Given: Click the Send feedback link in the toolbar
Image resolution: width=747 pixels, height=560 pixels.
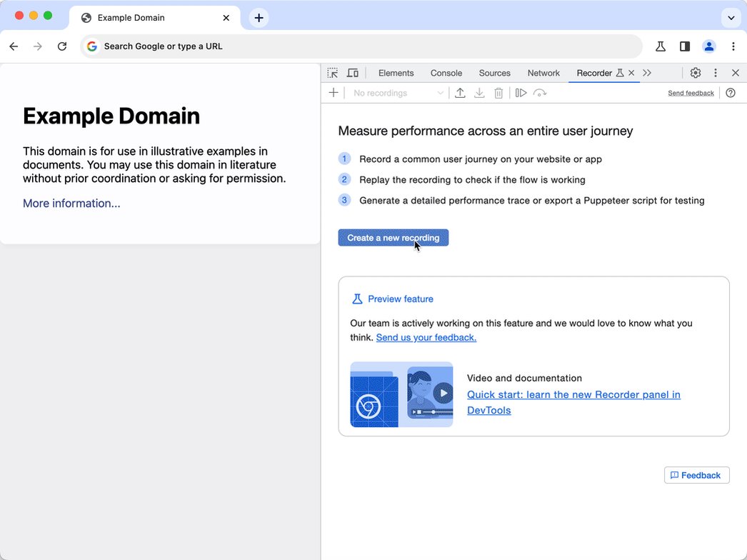Looking at the screenshot, I should coord(691,93).
